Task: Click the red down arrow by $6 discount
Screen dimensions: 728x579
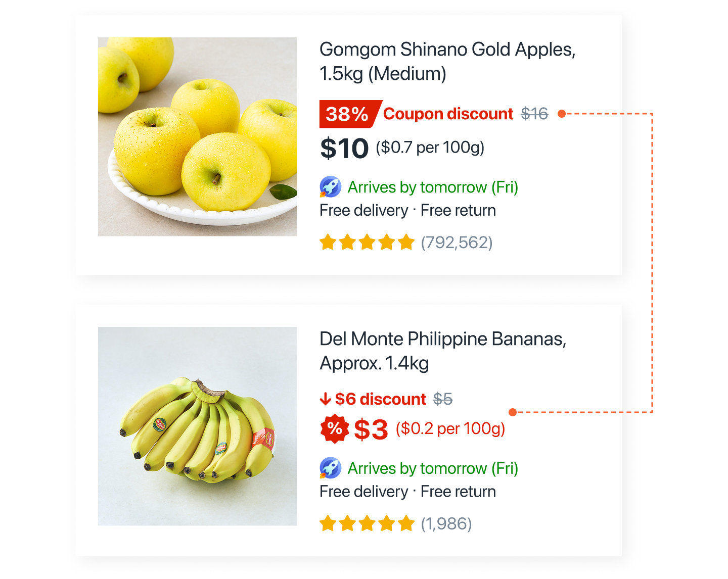Action: (x=325, y=399)
